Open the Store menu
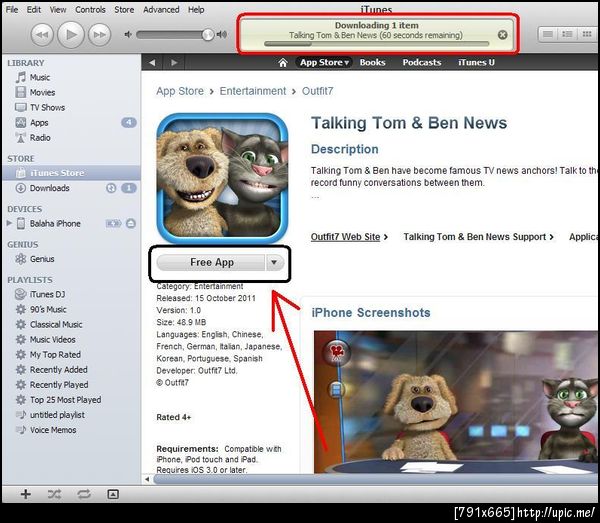Image resolution: width=600 pixels, height=523 pixels. click(x=124, y=10)
